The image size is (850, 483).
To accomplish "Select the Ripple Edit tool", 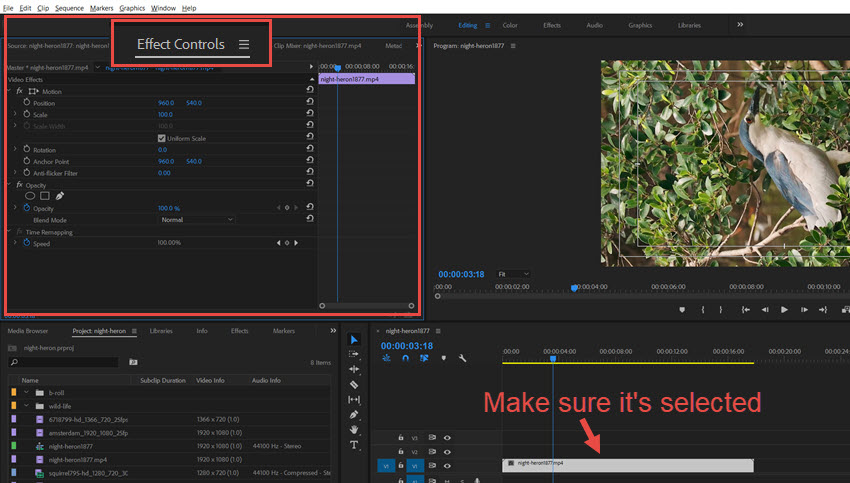I will coord(354,369).
